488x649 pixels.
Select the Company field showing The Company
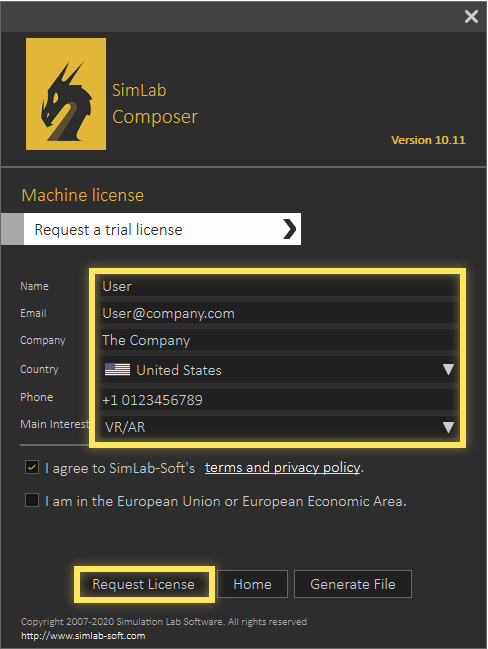tap(279, 340)
